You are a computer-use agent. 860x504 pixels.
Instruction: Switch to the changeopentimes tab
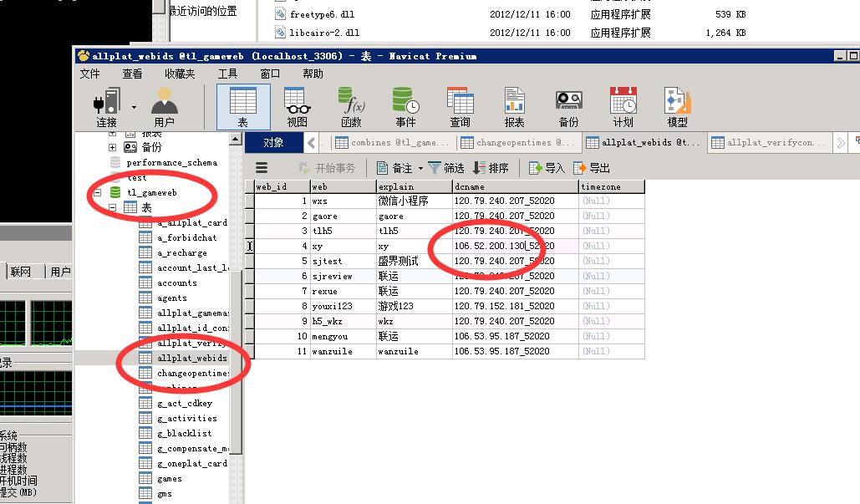517,143
